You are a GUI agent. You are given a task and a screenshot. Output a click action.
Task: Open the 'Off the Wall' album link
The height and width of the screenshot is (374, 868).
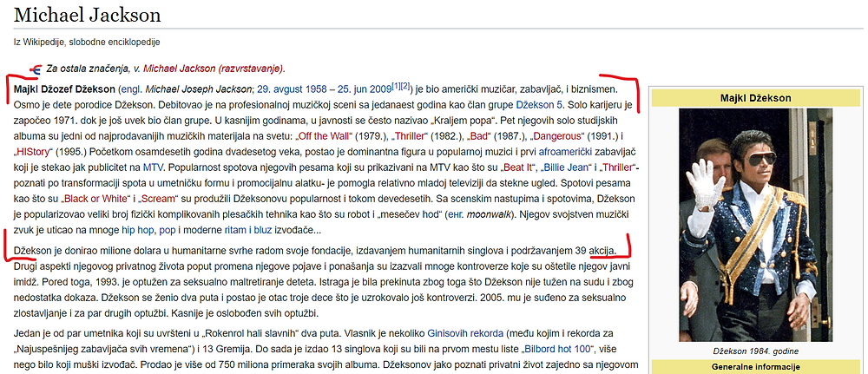325,136
